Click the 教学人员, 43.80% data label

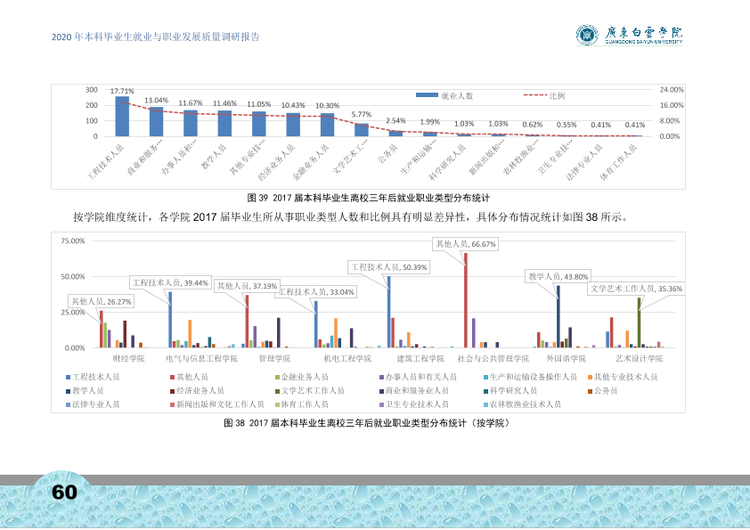(x=558, y=276)
